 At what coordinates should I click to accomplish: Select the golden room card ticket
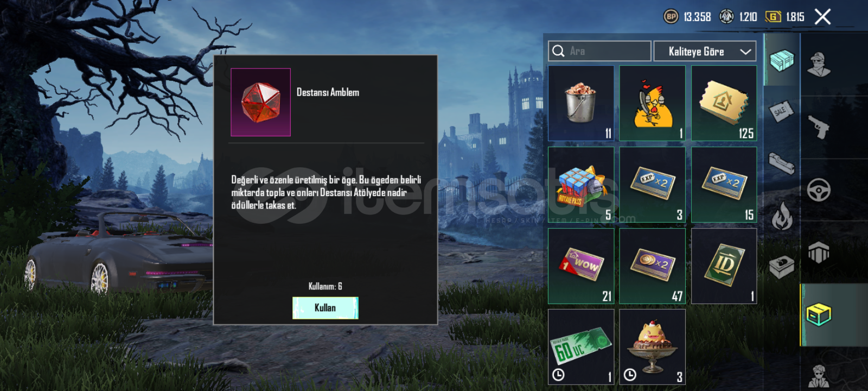click(x=724, y=103)
